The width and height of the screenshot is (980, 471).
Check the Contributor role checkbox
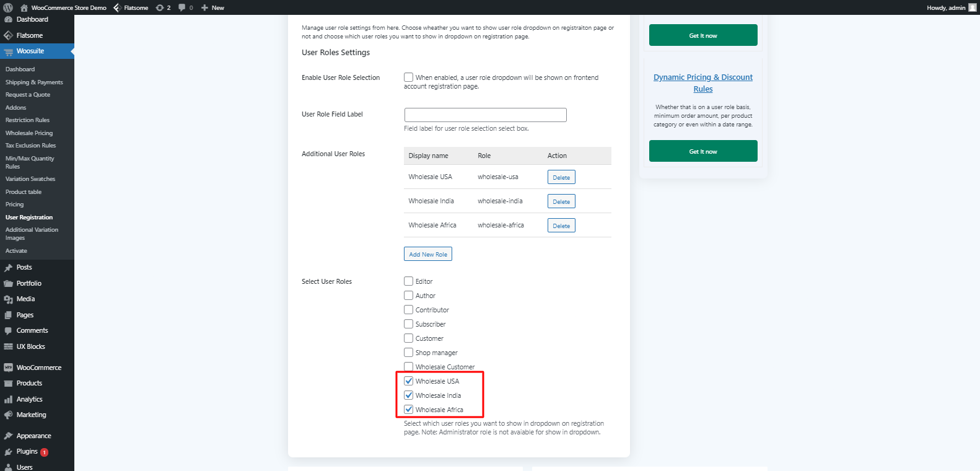[408, 310]
